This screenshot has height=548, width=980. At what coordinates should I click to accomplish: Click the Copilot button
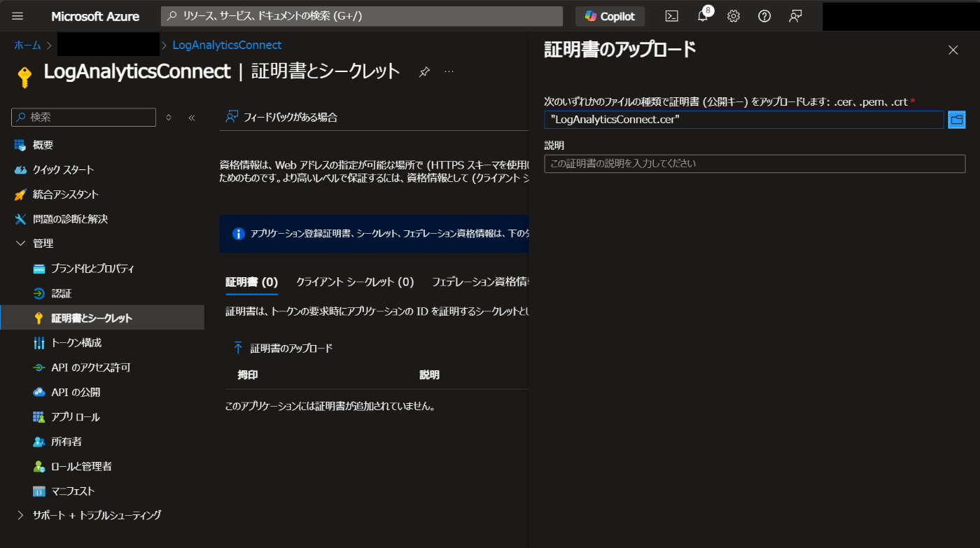click(610, 16)
